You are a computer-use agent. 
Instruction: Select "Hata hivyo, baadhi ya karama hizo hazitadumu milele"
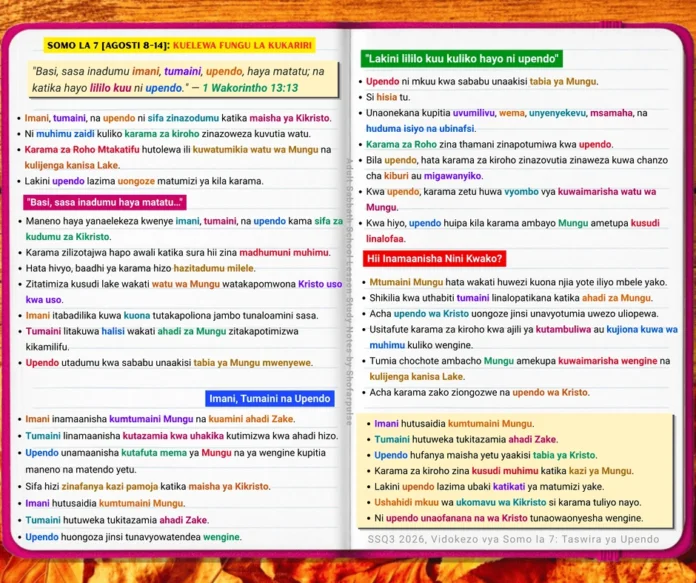coord(140,268)
